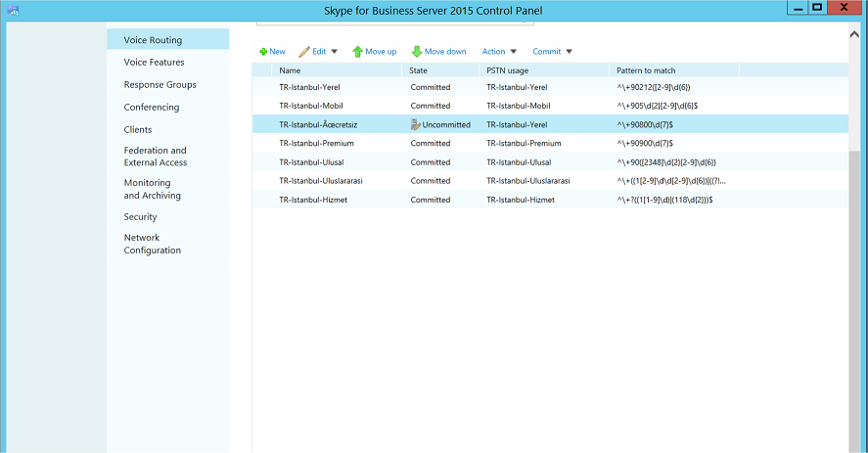Click the green Move down arrow

click(x=417, y=52)
